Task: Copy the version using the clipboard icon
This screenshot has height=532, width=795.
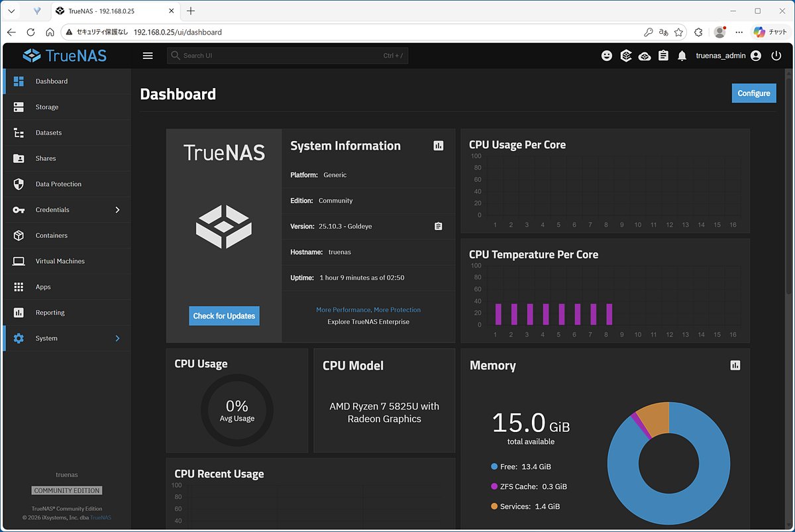Action: [438, 227]
